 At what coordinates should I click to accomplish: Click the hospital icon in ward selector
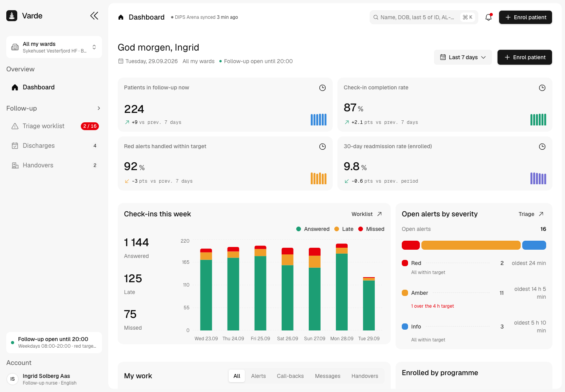click(x=15, y=47)
